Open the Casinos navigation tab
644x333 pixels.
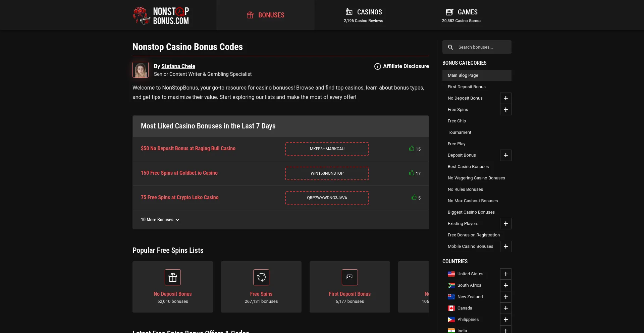pyautogui.click(x=364, y=15)
